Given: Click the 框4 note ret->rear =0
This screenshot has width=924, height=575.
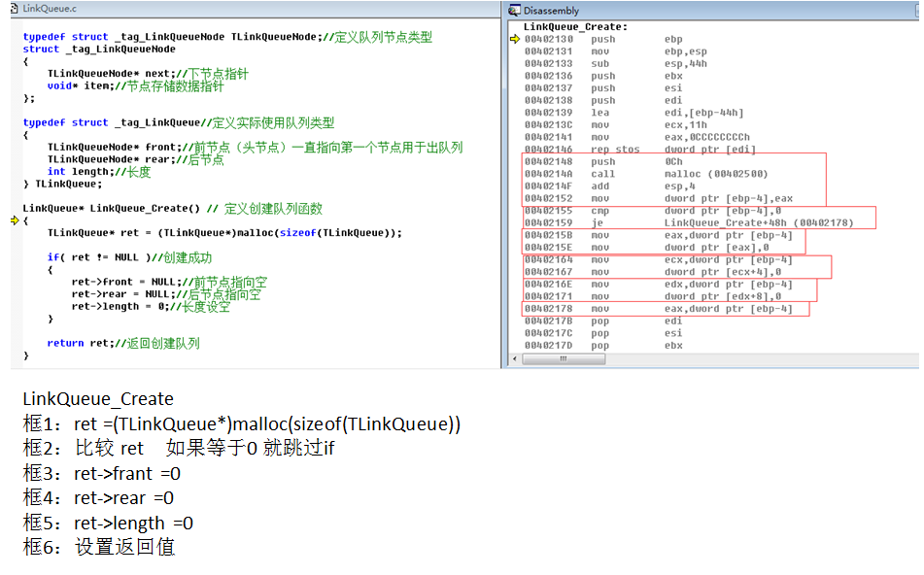Looking at the screenshot, I should (x=98, y=498).
